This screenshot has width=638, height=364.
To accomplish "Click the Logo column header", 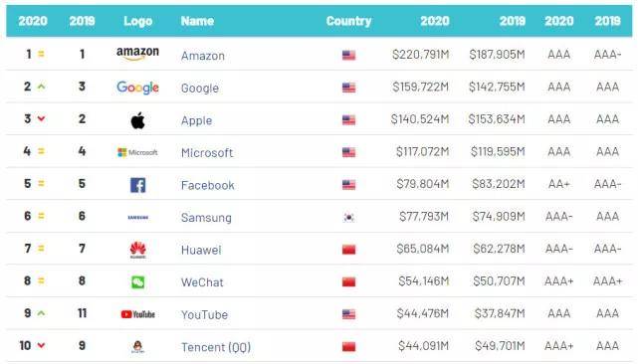I will (x=138, y=21).
